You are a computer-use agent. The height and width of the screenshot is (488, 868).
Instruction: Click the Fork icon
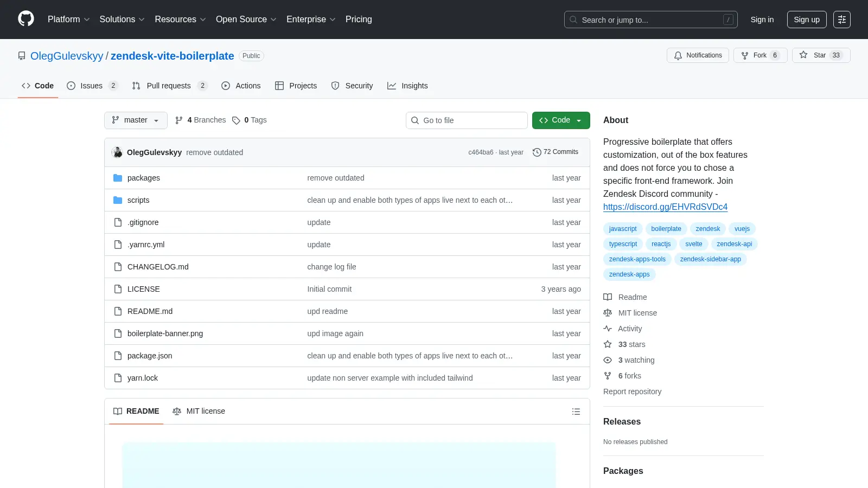tap(745, 55)
